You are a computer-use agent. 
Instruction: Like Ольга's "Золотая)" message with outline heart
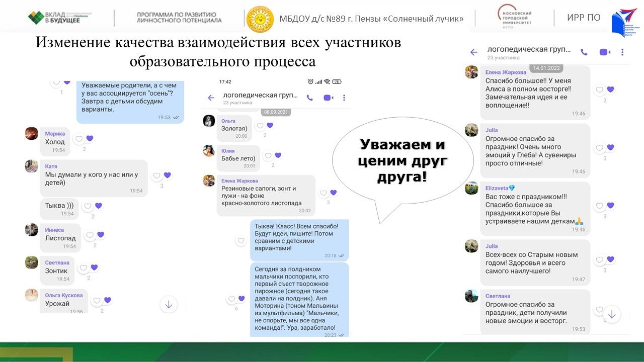point(260,126)
